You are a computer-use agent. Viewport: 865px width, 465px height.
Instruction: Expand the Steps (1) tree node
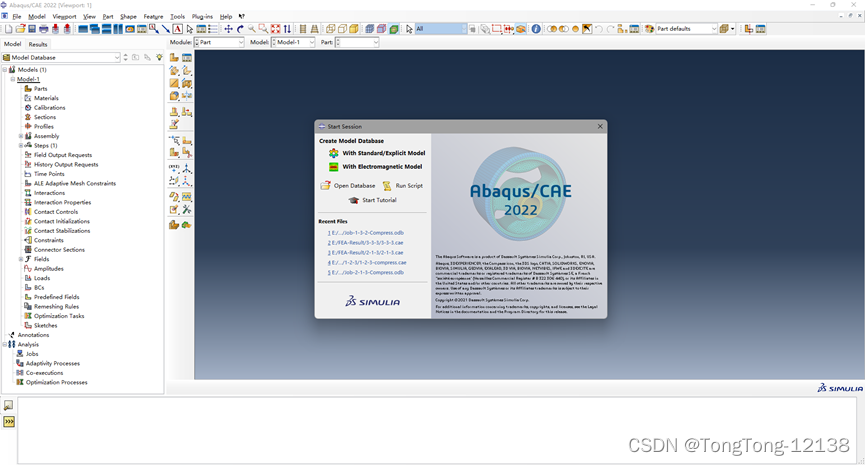click(21, 146)
